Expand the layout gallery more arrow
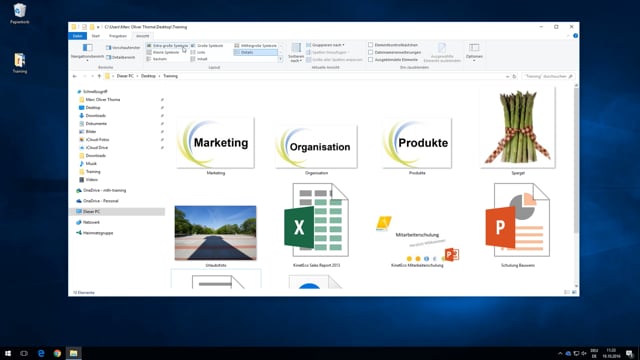 pyautogui.click(x=280, y=59)
